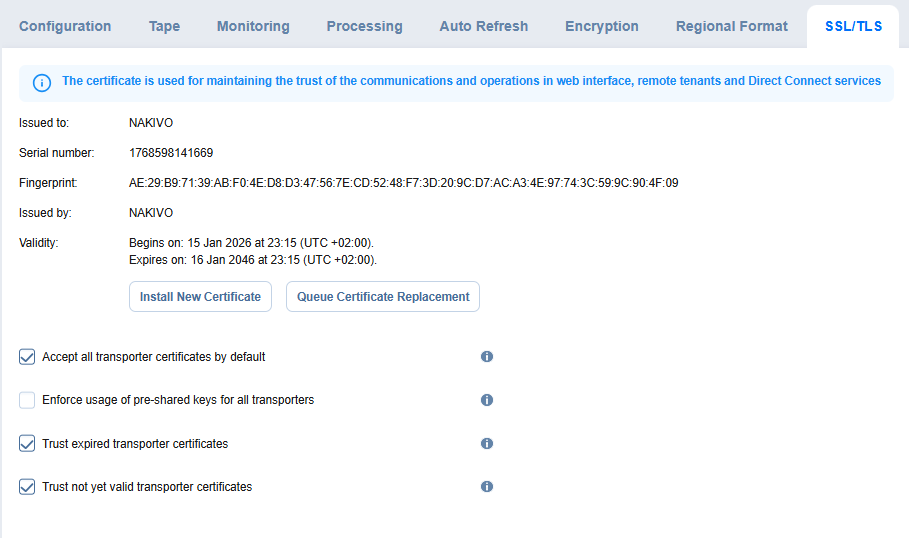Toggle Trust not yet valid transporter certificates

point(27,487)
